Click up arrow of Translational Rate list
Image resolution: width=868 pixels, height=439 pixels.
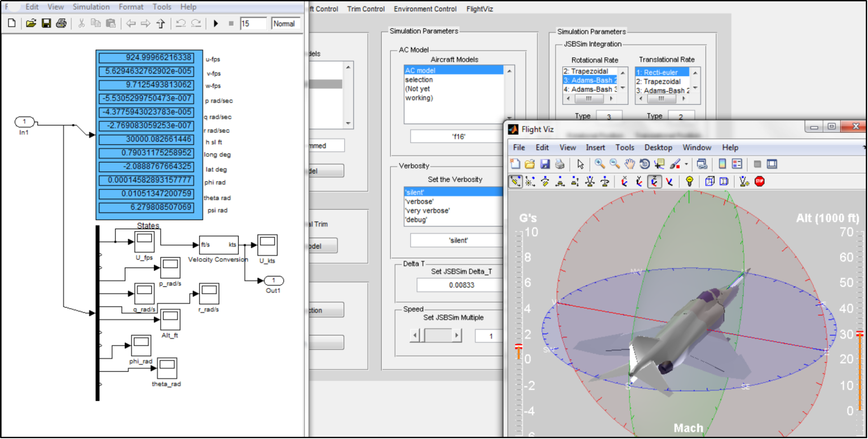pos(695,72)
